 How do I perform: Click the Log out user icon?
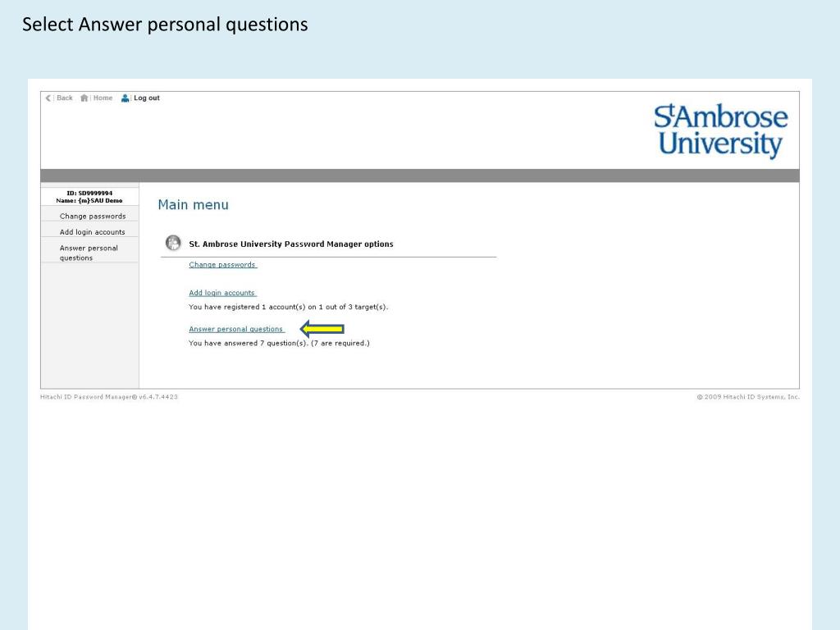click(125, 98)
